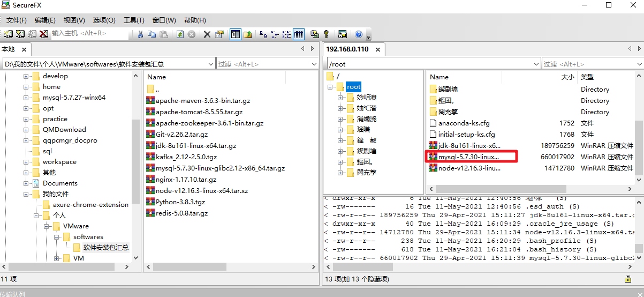
Task: Click the host entry field in toolbar
Action: pos(90,34)
